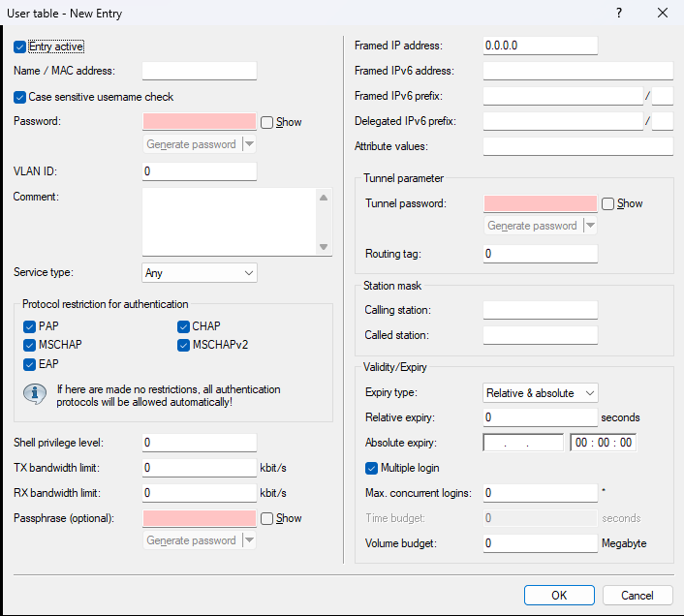Select the Framed IP address field

pyautogui.click(x=540, y=46)
